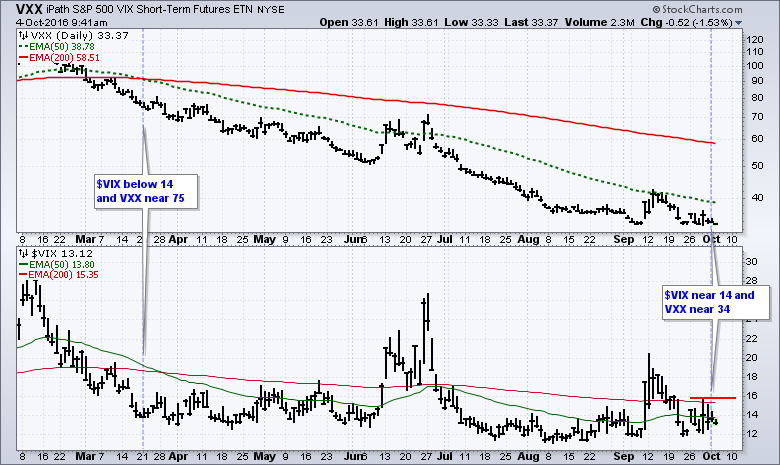Viewport: 780px width, 465px height.
Task: Click the 60 label on VXX price axis
Action: 757,139
